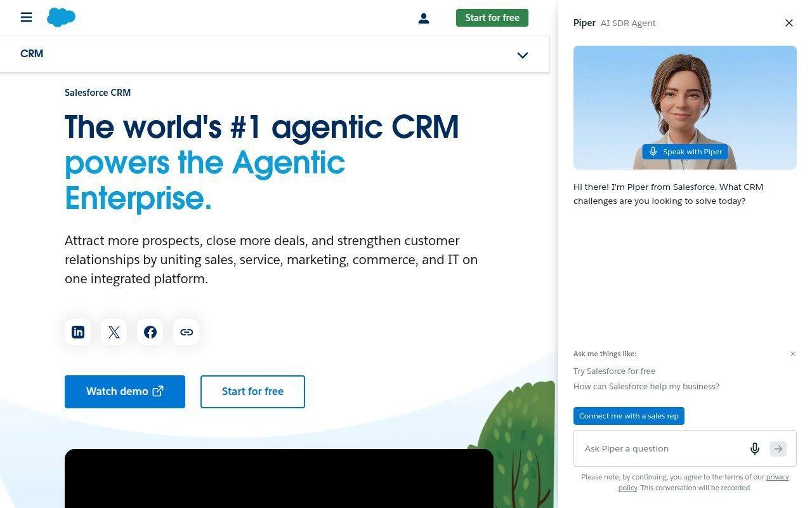Share the page on X
This screenshot has height=508, width=812.
[x=114, y=332]
